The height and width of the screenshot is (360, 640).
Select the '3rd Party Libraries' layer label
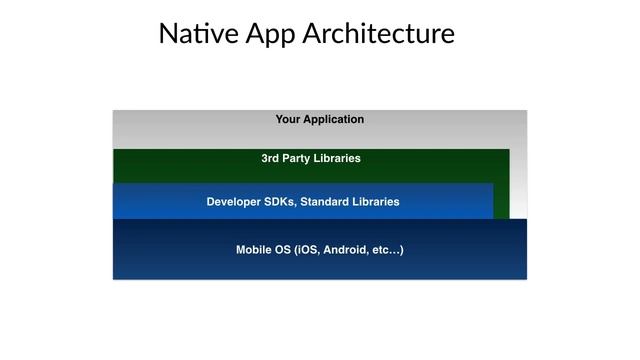(x=311, y=158)
